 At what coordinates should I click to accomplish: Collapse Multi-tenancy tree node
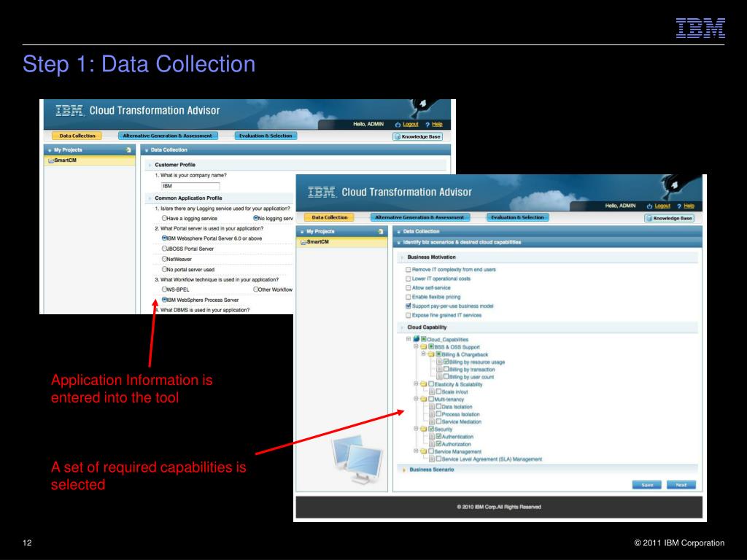pyautogui.click(x=416, y=399)
